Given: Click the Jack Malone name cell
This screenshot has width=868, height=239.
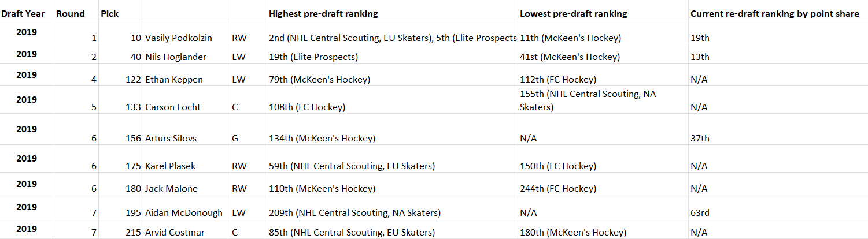Looking at the screenshot, I should [171, 189].
